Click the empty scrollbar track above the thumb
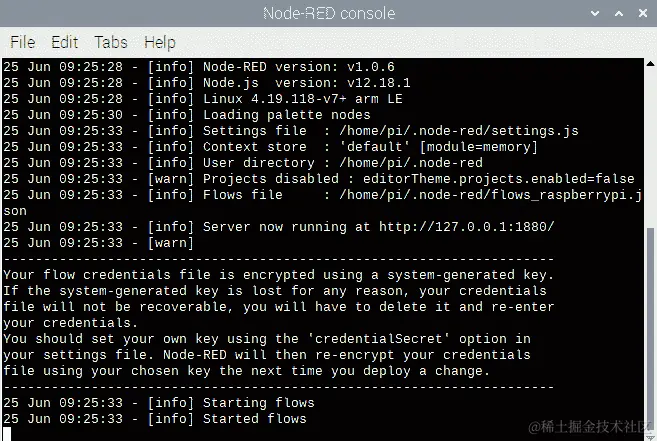Screen dimensions: 657x441 [650, 148]
